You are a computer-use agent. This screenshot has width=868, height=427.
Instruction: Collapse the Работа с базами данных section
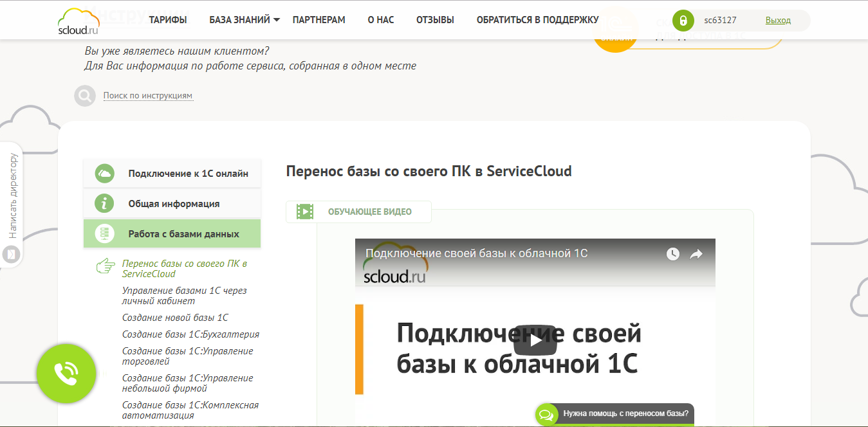point(172,234)
